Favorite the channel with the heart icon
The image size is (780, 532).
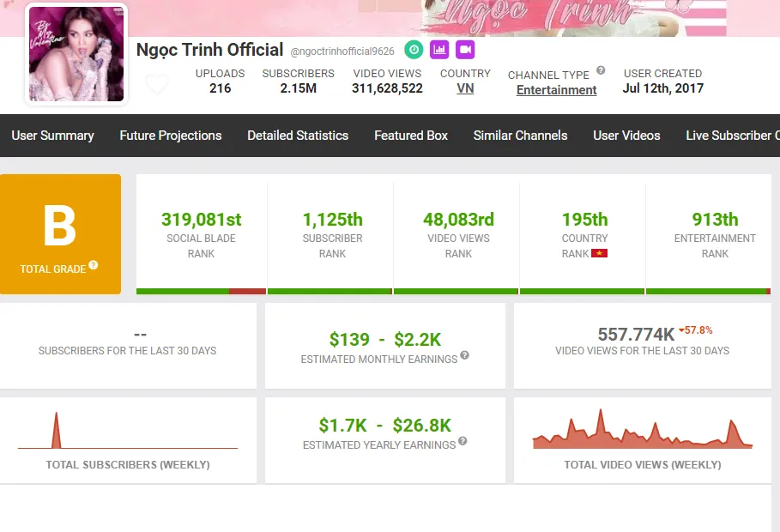point(157,85)
